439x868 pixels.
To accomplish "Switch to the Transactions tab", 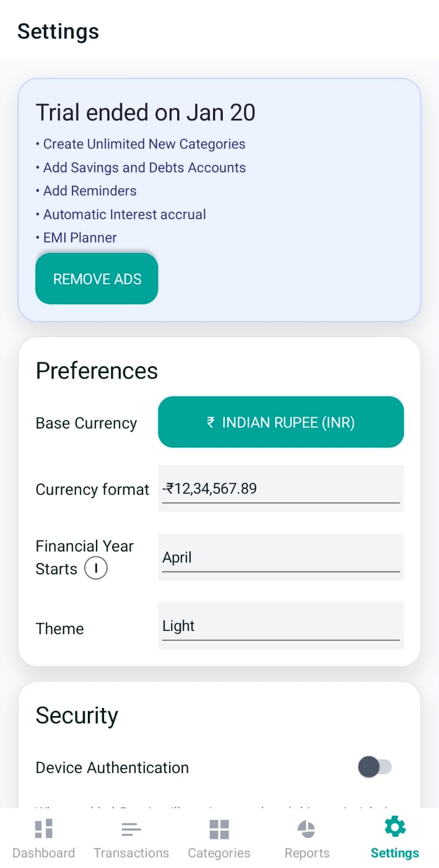I will click(131, 835).
